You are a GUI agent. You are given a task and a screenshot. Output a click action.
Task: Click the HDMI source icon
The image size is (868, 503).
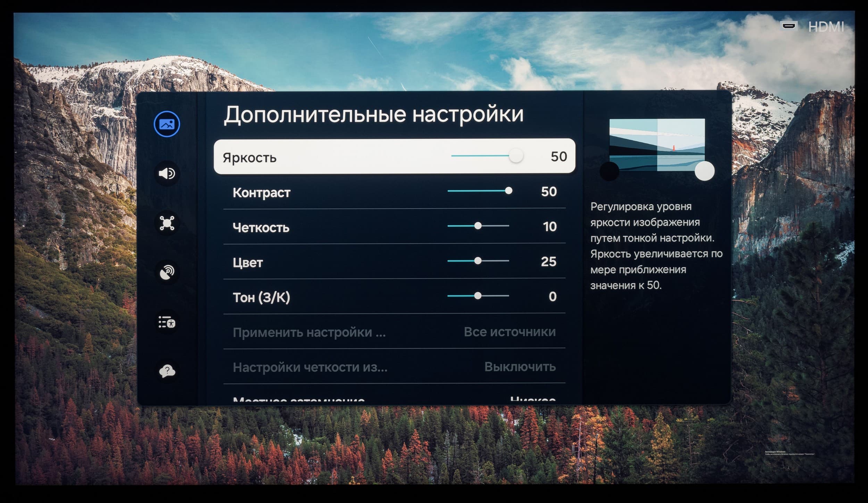[x=788, y=26]
